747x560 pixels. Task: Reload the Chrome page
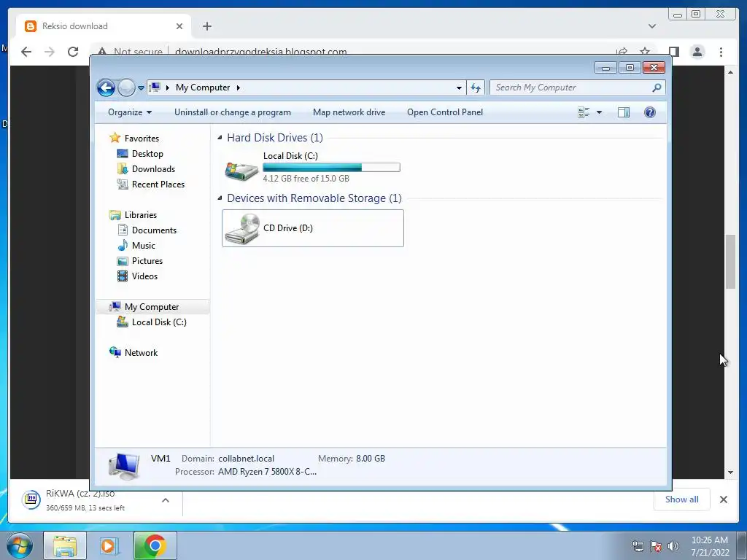[73, 52]
